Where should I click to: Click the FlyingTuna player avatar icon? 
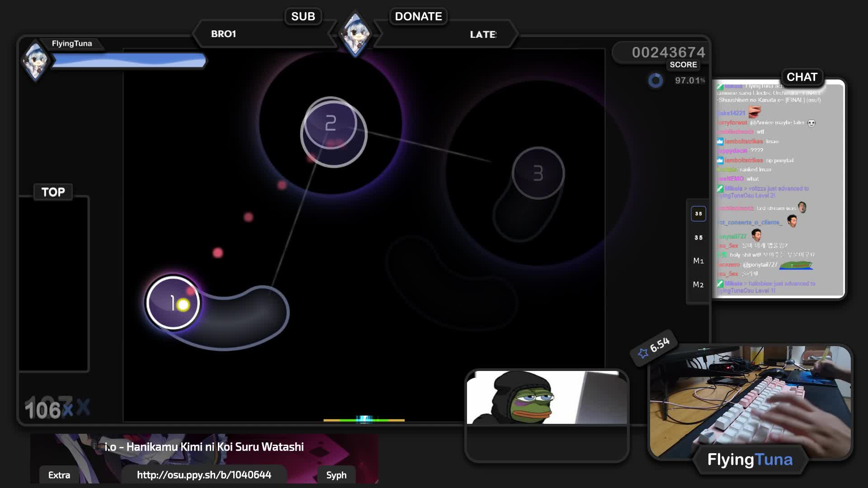click(36, 61)
